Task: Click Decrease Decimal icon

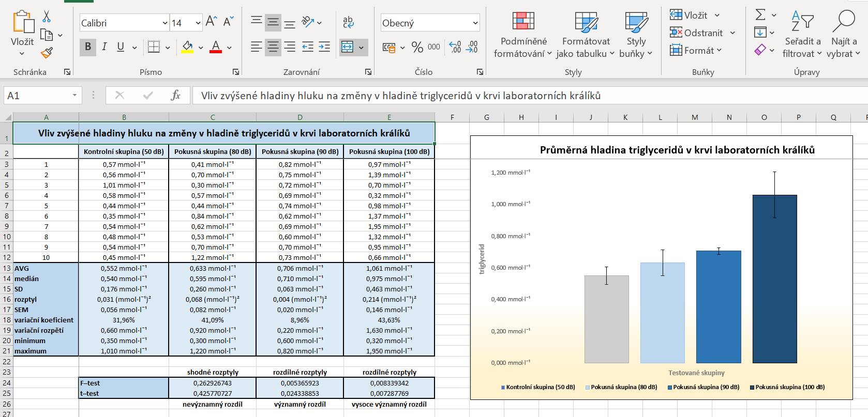Action: click(472, 47)
